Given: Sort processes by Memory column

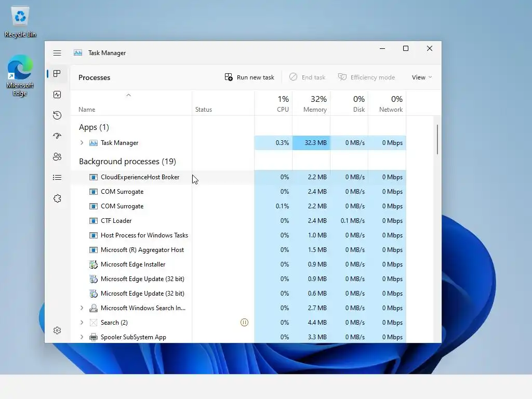Looking at the screenshot, I should (311, 103).
